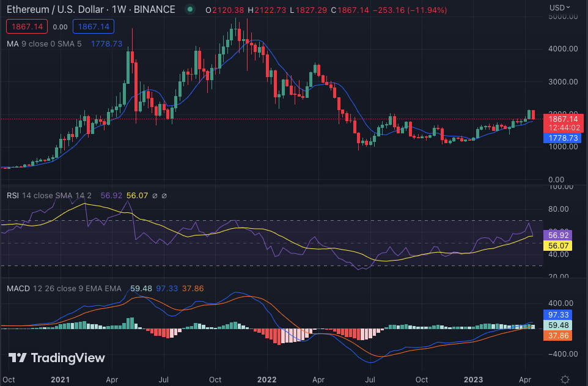Click the blue 97.33 MACD axis label
Viewport: 588px width, 386px height.
point(557,314)
